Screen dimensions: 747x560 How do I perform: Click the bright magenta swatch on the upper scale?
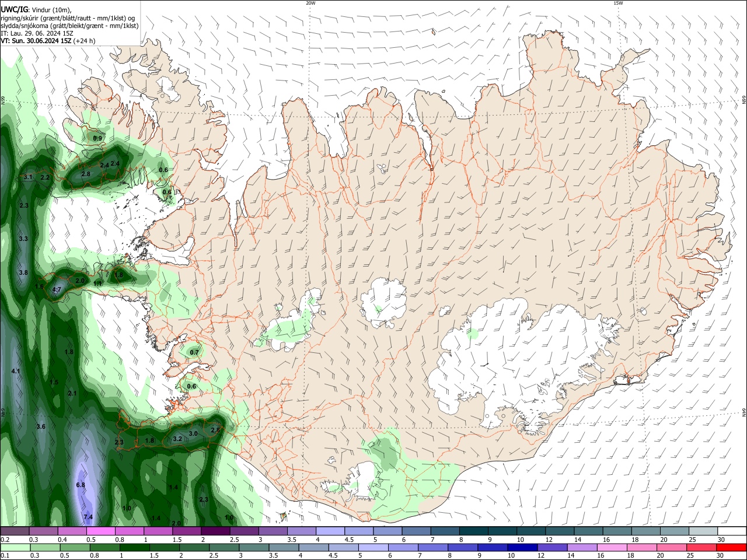tap(100, 531)
